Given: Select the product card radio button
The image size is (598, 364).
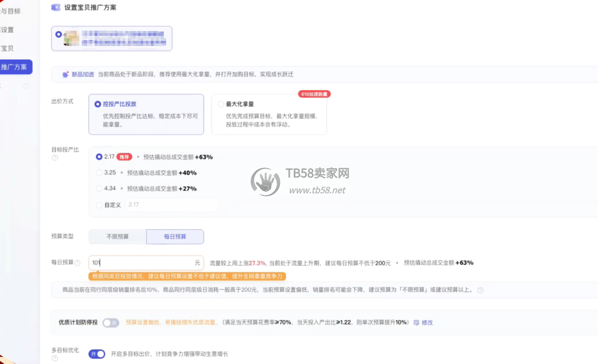Looking at the screenshot, I should [x=58, y=34].
